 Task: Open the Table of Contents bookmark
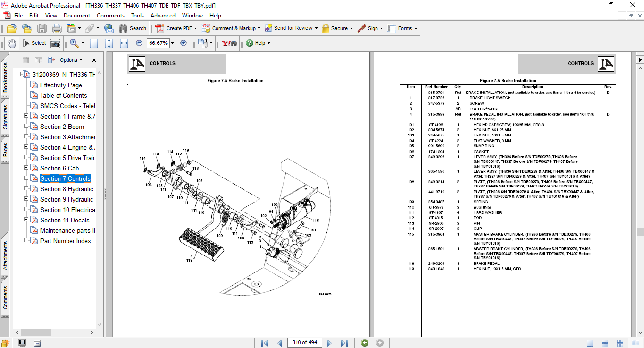[x=63, y=95]
